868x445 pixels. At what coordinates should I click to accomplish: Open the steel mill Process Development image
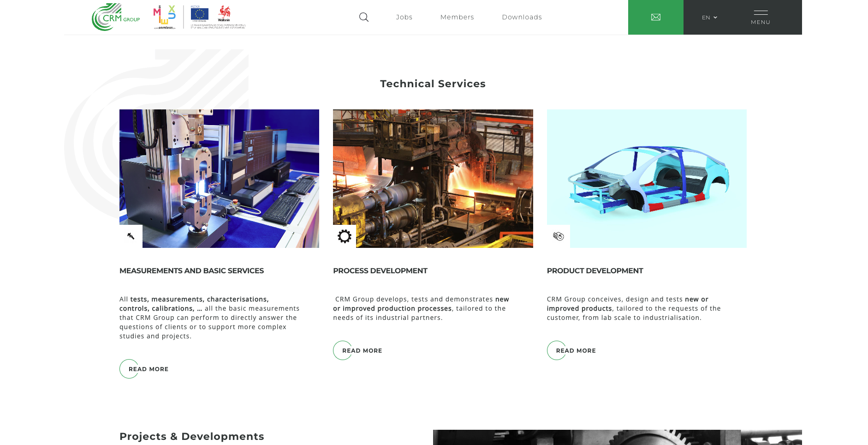(433, 178)
